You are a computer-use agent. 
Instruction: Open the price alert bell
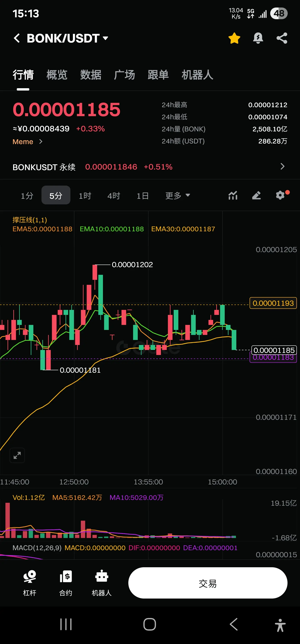[x=258, y=38]
